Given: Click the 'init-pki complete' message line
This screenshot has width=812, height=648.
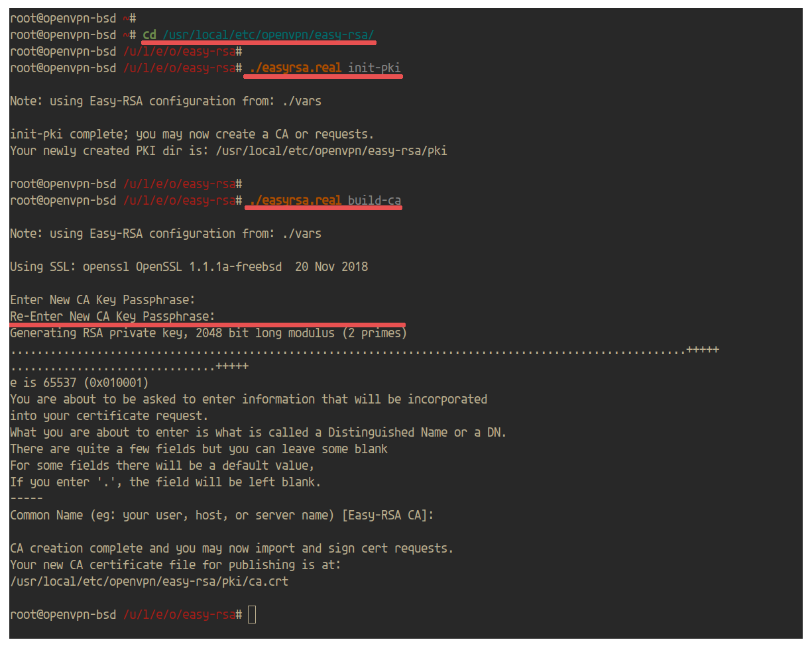Looking at the screenshot, I should coord(192,134).
